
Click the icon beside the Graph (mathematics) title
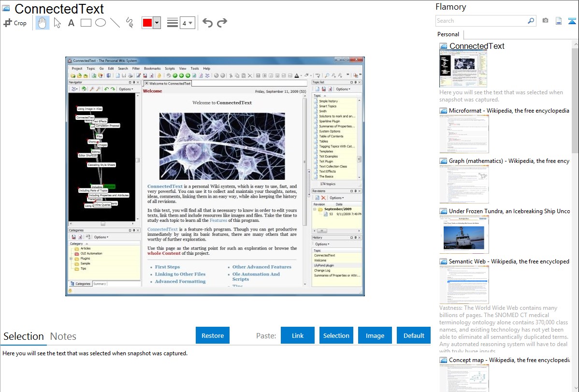click(x=443, y=161)
